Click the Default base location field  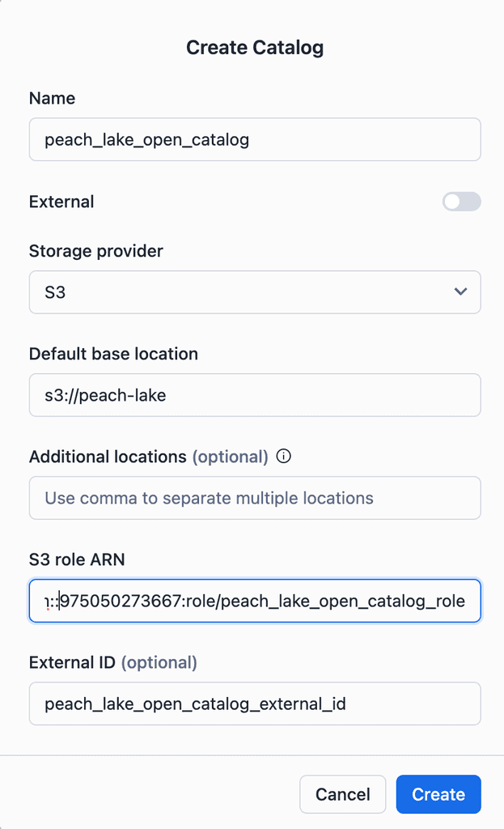coord(255,394)
